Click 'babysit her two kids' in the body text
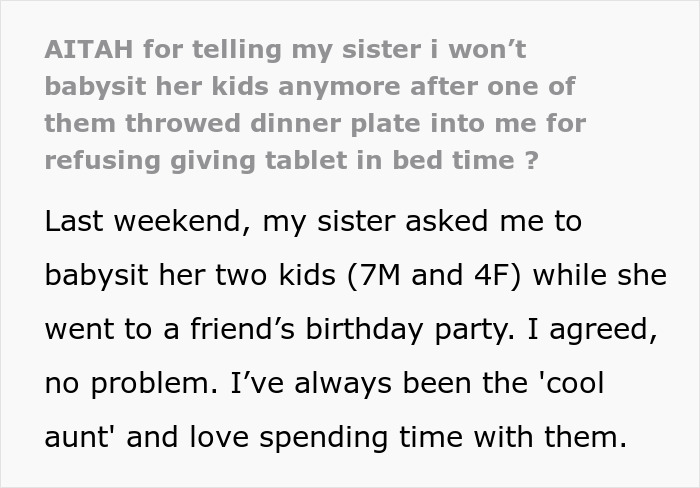 (x=190, y=275)
